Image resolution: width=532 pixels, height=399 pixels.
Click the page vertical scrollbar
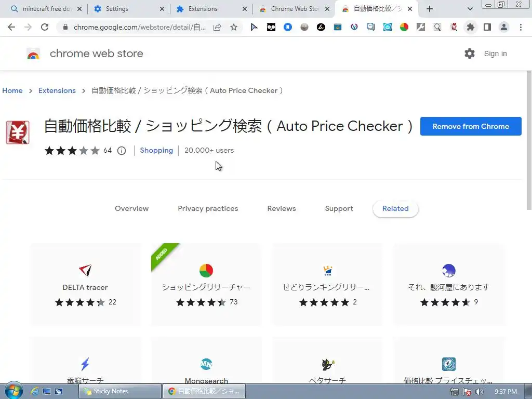[529, 140]
